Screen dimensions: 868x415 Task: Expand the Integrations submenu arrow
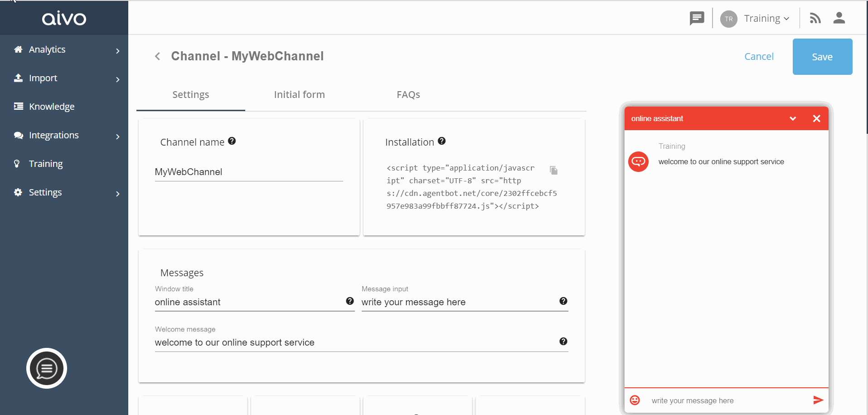pos(118,137)
